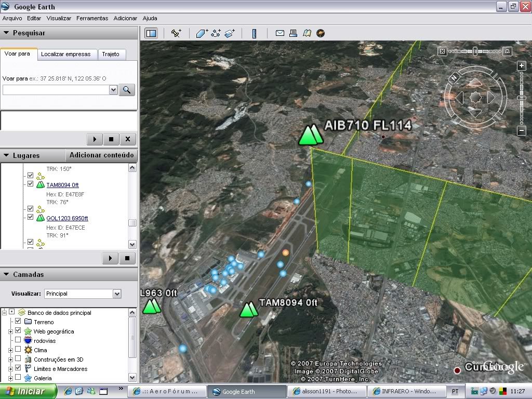
Task: Click the look-right arrow on the compass
Action: coord(490,97)
